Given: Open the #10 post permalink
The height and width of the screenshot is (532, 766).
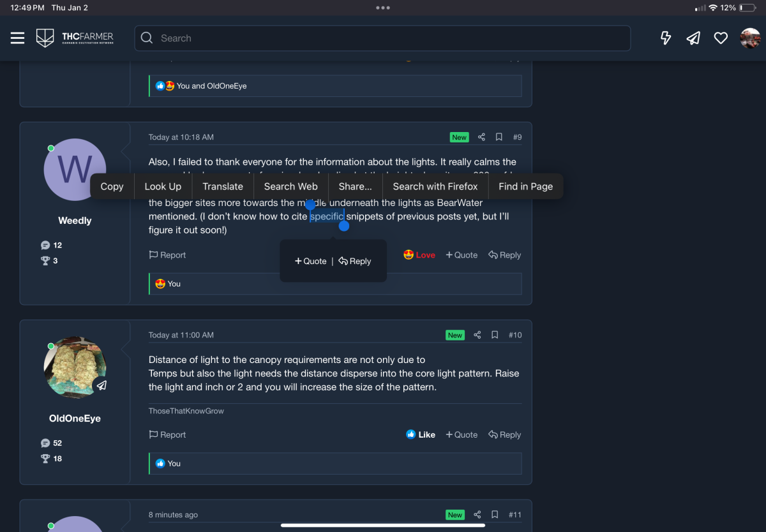Looking at the screenshot, I should 515,335.
